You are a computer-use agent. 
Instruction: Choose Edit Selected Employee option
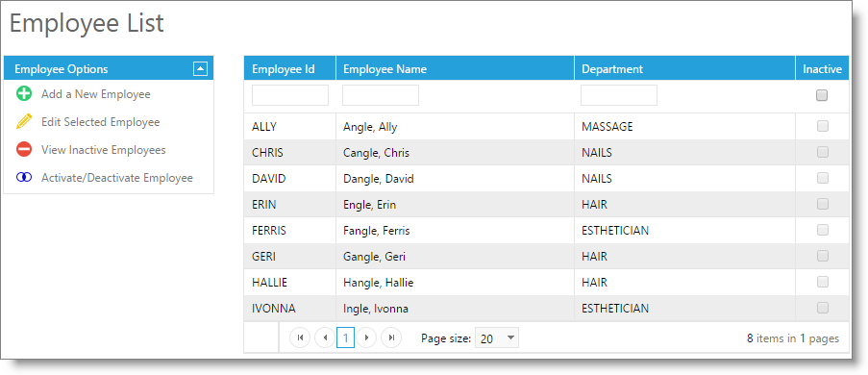click(101, 122)
